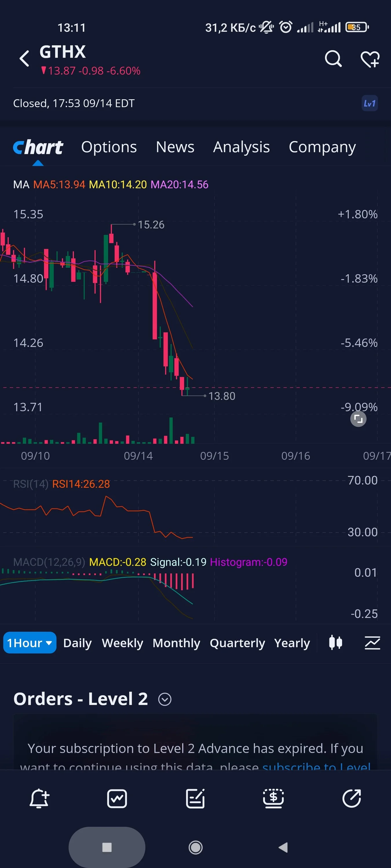This screenshot has height=868, width=391.
Task: Tap the 'Closed, 17:53 09/14 EDT' status
Action: [74, 104]
